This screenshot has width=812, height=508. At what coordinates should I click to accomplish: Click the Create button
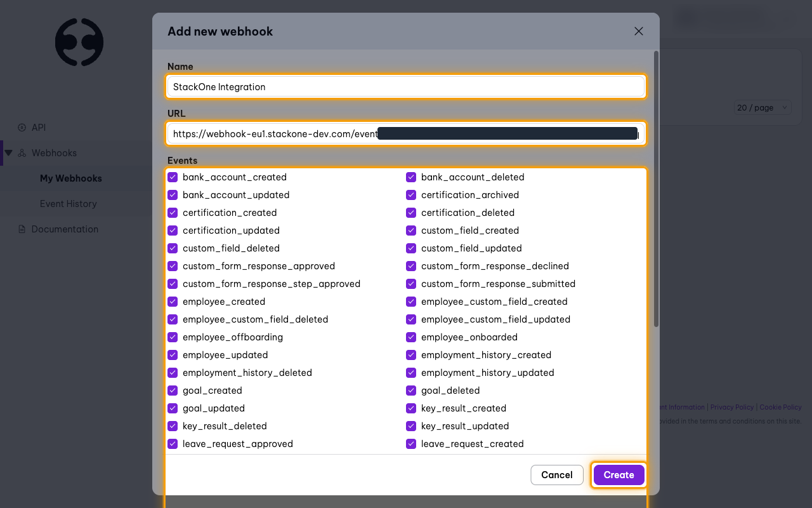pos(619,475)
